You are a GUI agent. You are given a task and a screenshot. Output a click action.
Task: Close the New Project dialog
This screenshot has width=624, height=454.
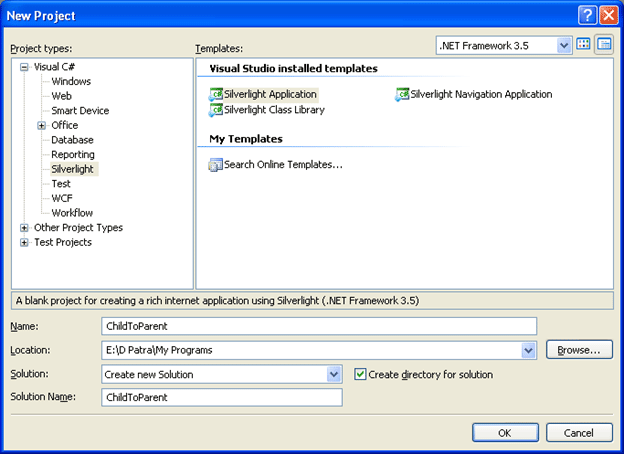pos(609,16)
